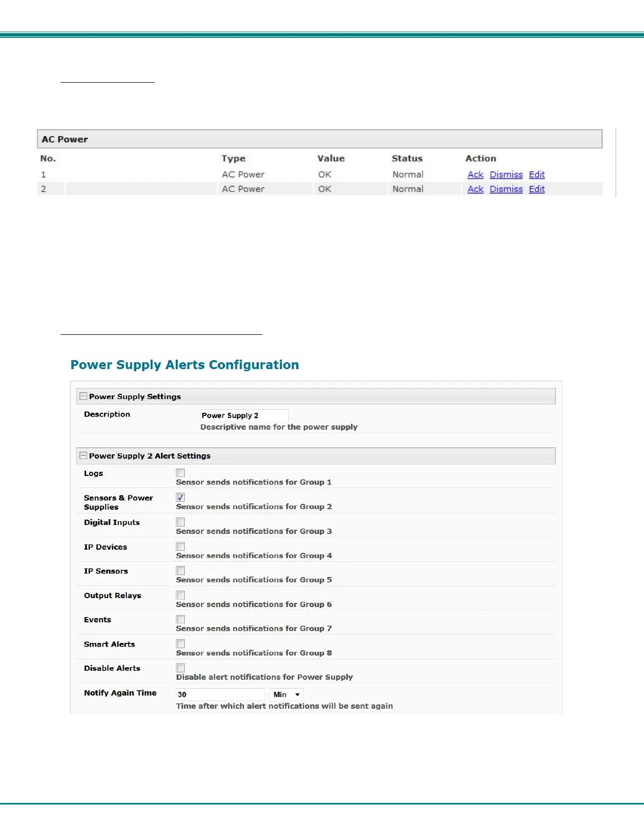Edit AC Power sensor number 1

(x=537, y=175)
